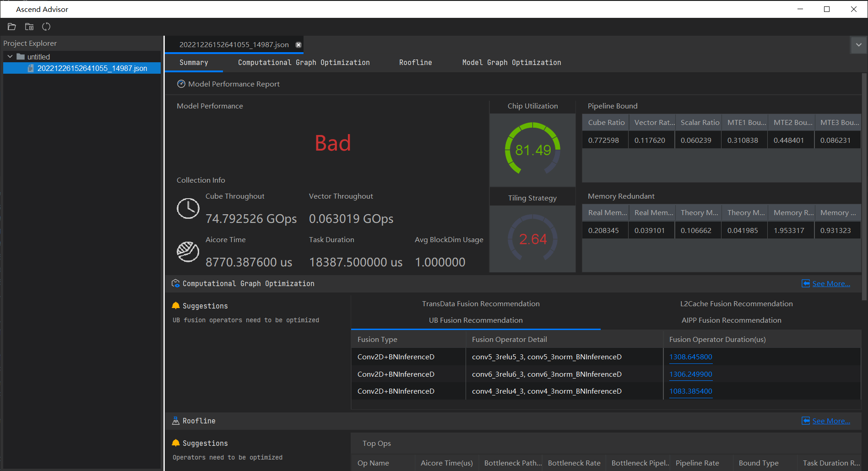Click the Model Performance Report gauge icon
Viewport: 868px width, 471px height.
point(181,84)
